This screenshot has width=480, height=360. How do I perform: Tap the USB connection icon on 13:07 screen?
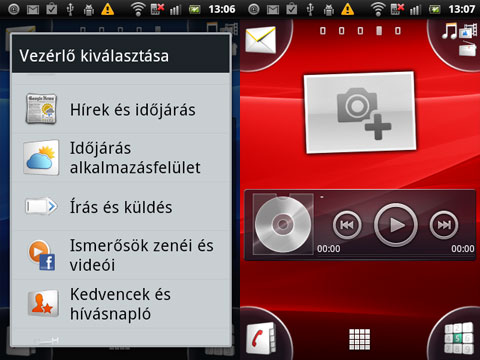pos(310,9)
